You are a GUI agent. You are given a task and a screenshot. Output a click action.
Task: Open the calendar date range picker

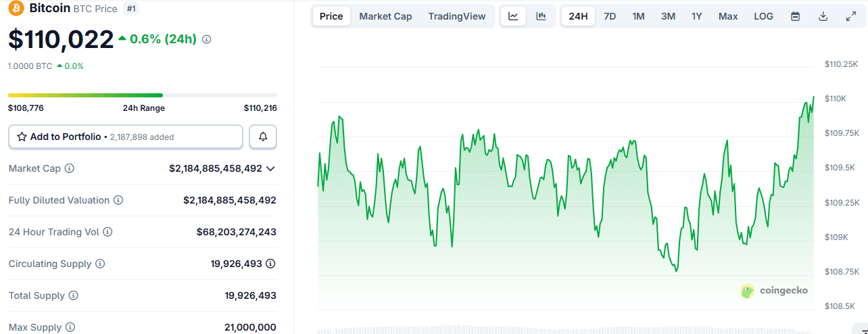click(x=795, y=16)
